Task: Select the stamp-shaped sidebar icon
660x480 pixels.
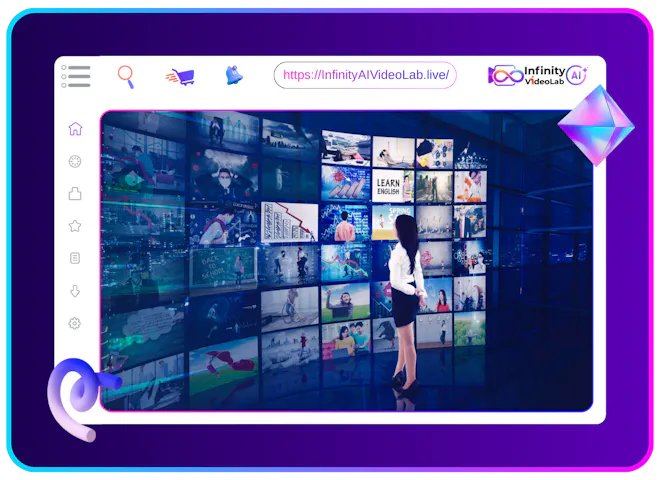Action: (75, 193)
